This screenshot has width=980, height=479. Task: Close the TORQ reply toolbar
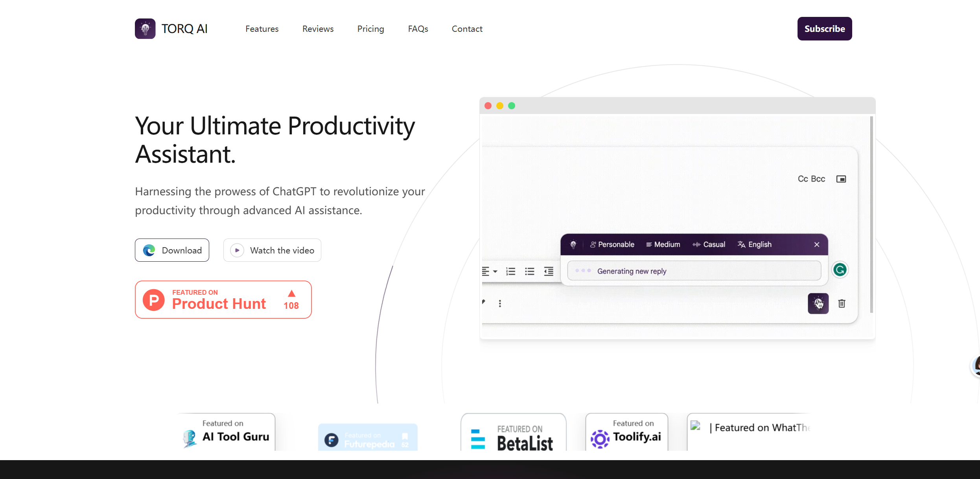pos(817,244)
